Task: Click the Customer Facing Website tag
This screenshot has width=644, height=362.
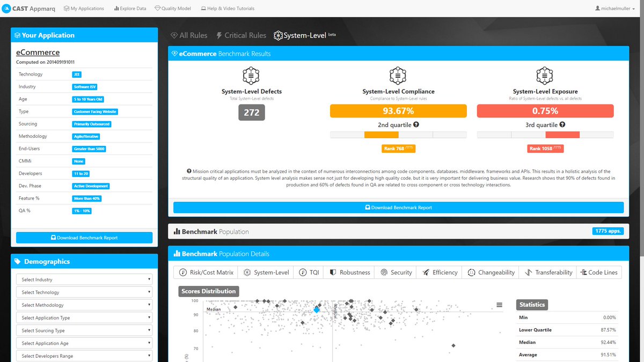Action: coord(95,112)
